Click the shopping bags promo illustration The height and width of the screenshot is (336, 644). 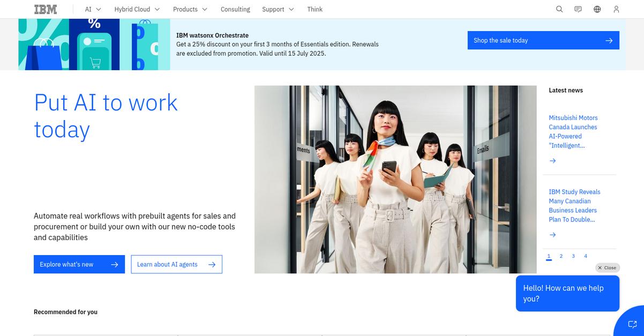pos(94,44)
